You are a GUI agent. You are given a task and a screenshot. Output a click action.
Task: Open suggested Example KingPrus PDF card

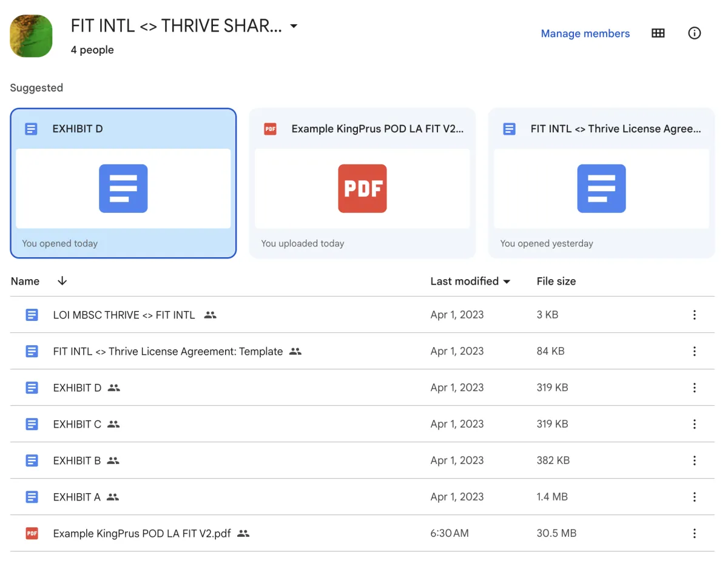pyautogui.click(x=362, y=183)
